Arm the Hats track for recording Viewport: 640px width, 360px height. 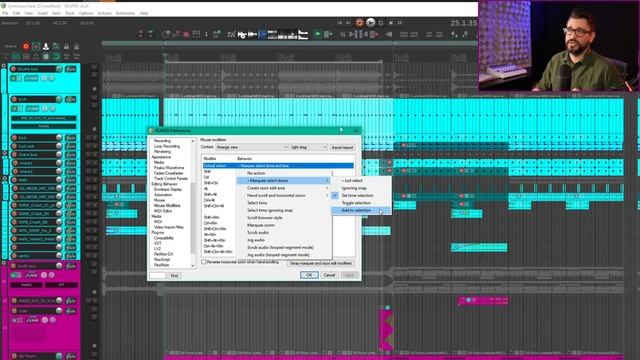point(15,180)
